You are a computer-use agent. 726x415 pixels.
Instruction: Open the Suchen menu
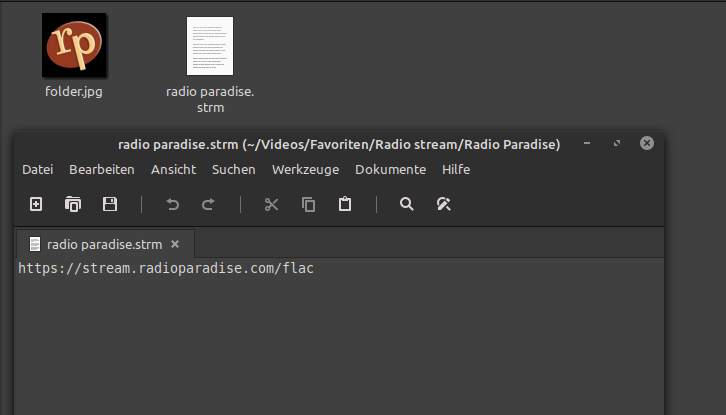tap(234, 170)
